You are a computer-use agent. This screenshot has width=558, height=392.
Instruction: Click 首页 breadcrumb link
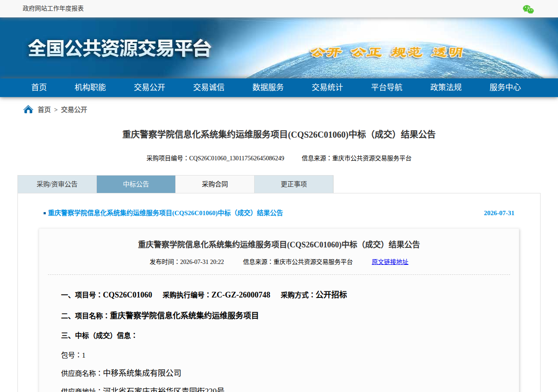click(x=44, y=110)
